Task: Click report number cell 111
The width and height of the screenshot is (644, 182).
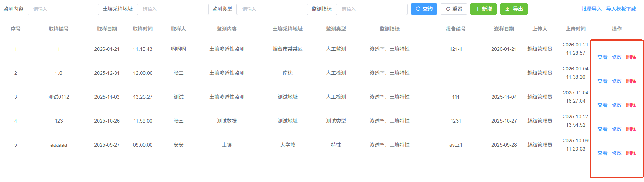Action: pos(455,97)
